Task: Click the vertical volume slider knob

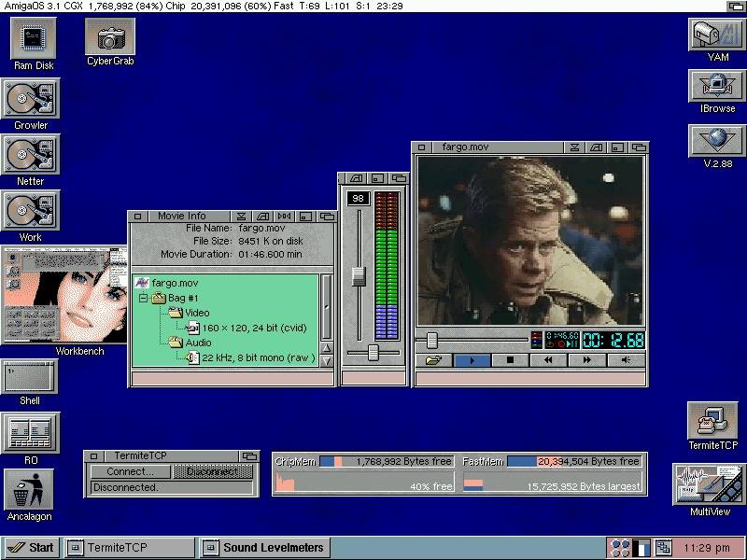Action: click(x=358, y=275)
